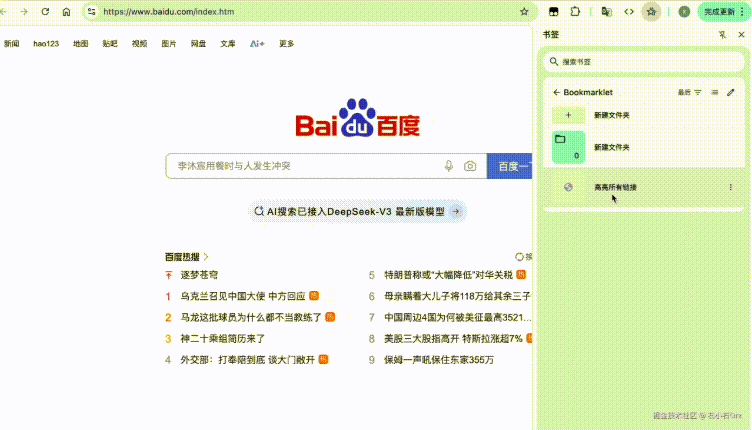This screenshot has height=430, width=752.
Task: Open the profile avatar
Action: click(x=684, y=12)
